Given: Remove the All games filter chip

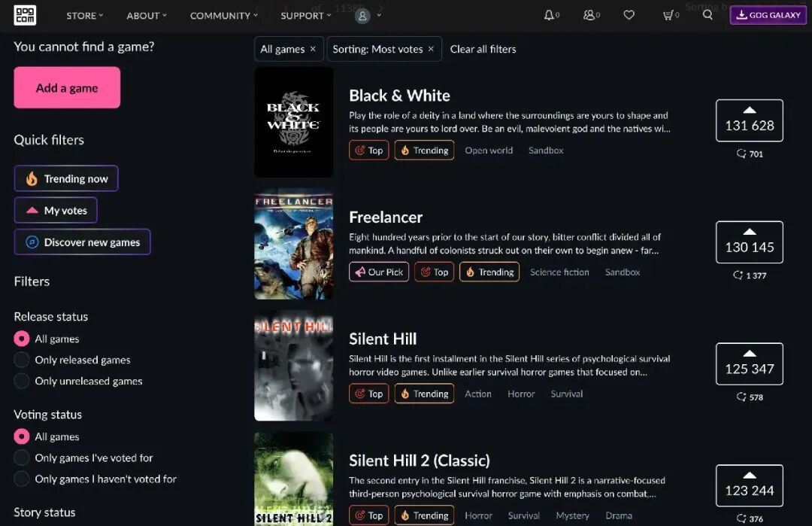Looking at the screenshot, I should click(313, 49).
